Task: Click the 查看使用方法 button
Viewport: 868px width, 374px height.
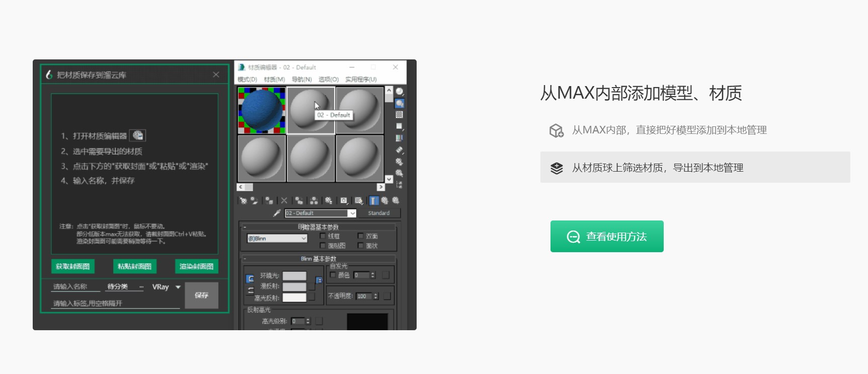Action: [607, 236]
